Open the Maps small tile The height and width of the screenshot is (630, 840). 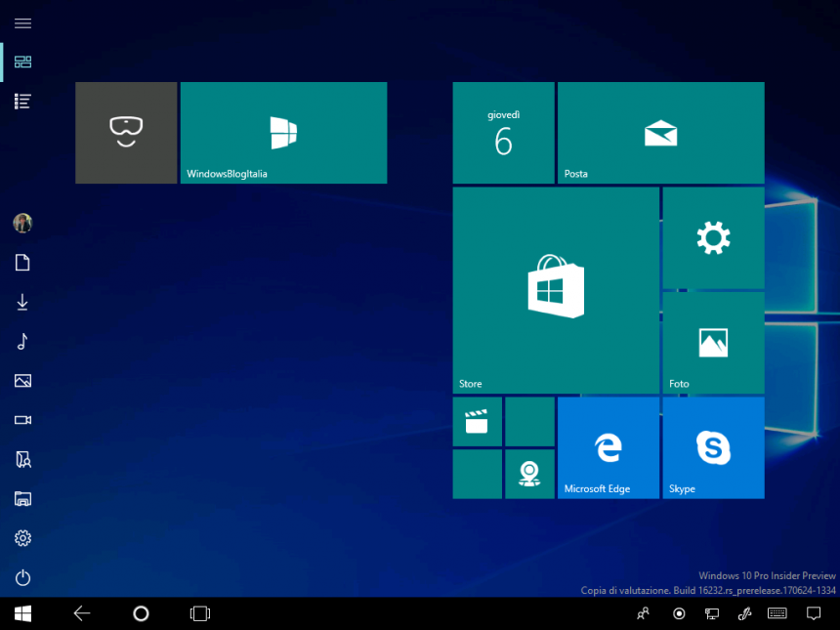529,474
